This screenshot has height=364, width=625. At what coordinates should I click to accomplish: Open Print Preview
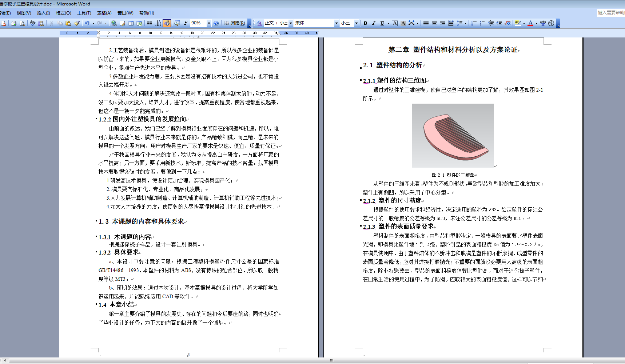[22, 23]
